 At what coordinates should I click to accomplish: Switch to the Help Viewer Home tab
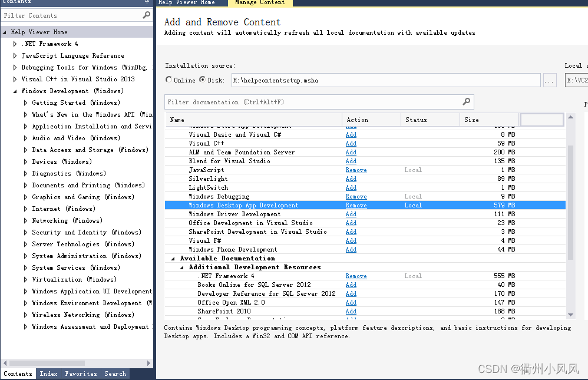coord(187,3)
